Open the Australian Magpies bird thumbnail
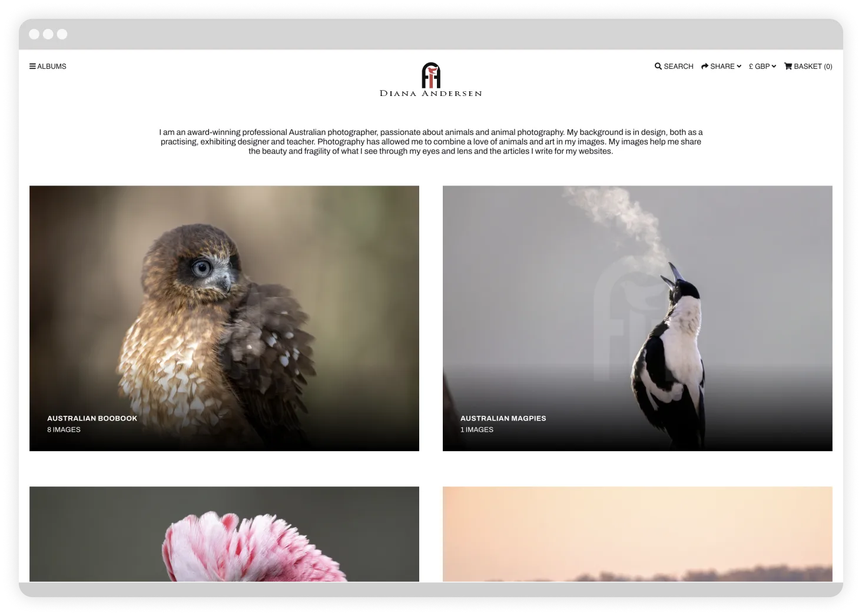 [x=638, y=319]
